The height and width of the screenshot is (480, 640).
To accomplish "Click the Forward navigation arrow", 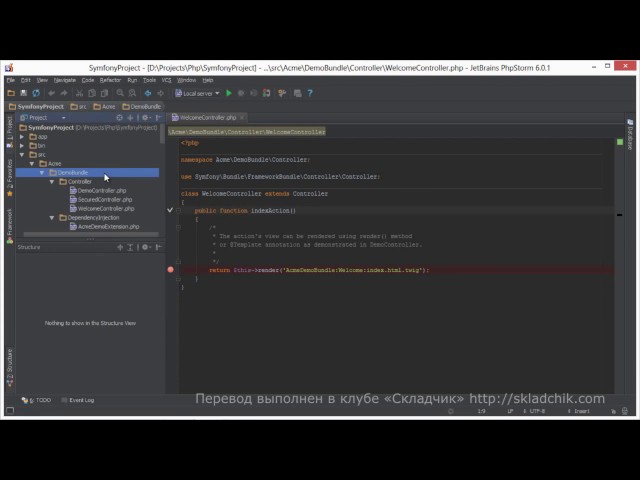I will 160,93.
